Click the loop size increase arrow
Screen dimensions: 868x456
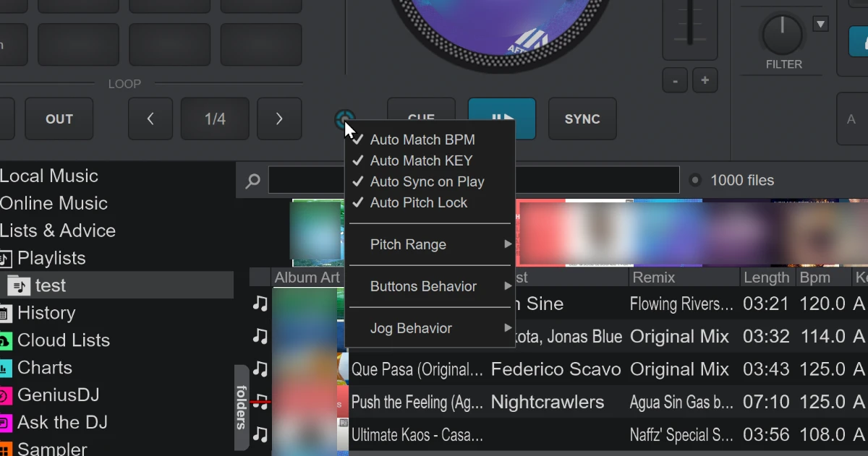point(279,119)
